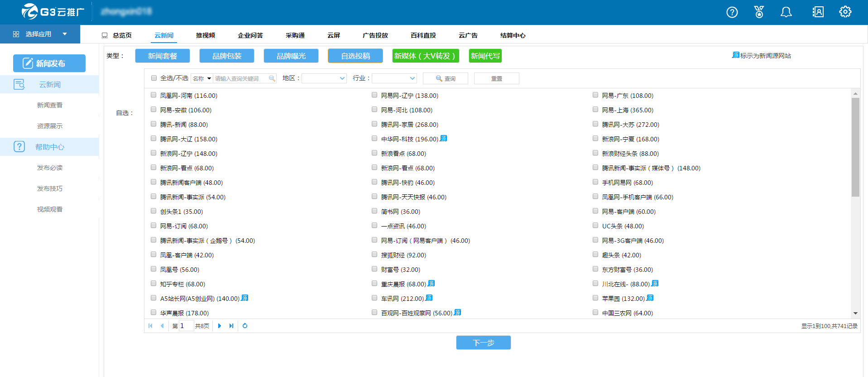Go to the previous page arrow
This screenshot has width=868, height=377.
click(162, 326)
